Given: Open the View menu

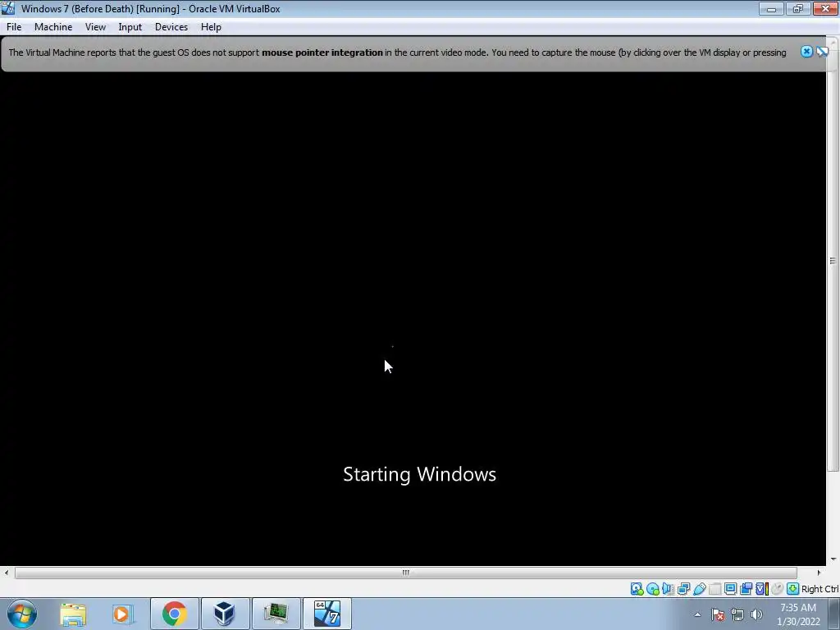Looking at the screenshot, I should 95,27.
